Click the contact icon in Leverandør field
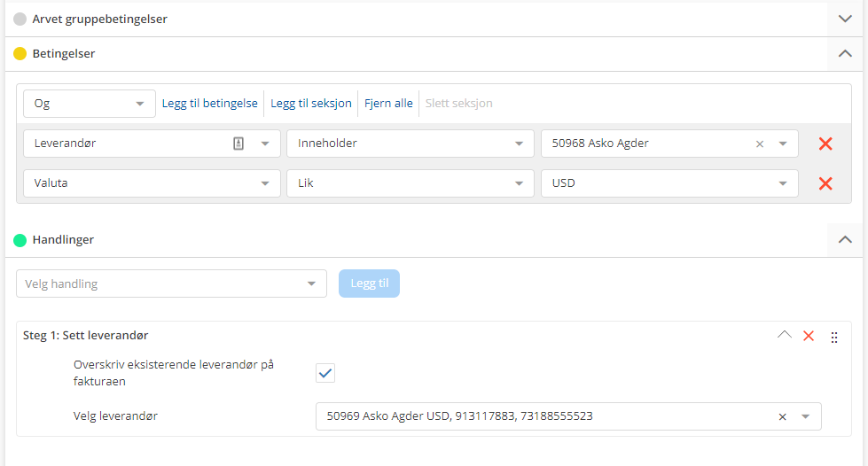 [x=239, y=144]
